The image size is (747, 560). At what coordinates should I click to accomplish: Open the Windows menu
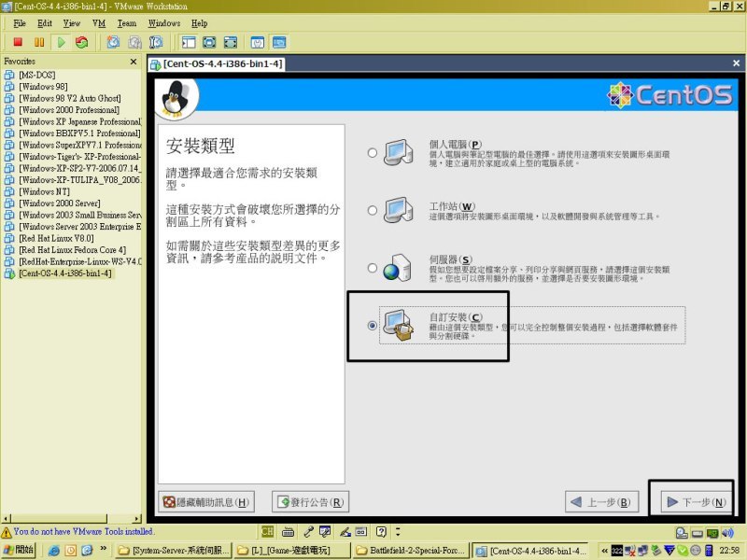click(164, 23)
